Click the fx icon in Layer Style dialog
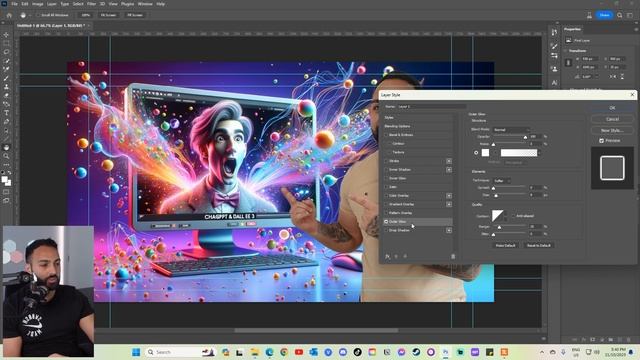 click(387, 256)
